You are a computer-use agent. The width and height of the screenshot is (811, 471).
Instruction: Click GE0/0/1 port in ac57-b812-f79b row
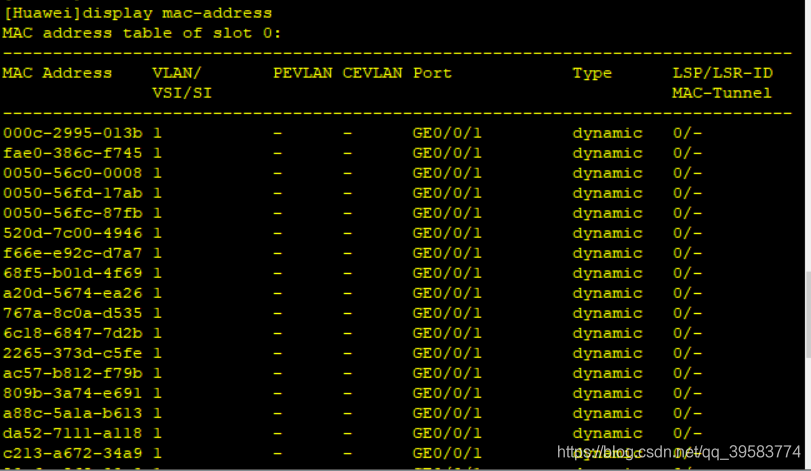(447, 373)
